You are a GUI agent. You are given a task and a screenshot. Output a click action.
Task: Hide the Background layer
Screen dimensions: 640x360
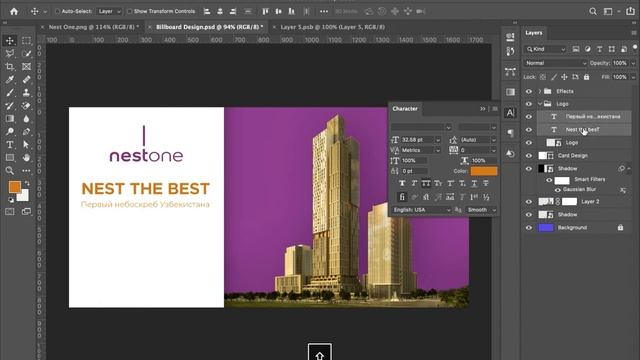(x=529, y=228)
